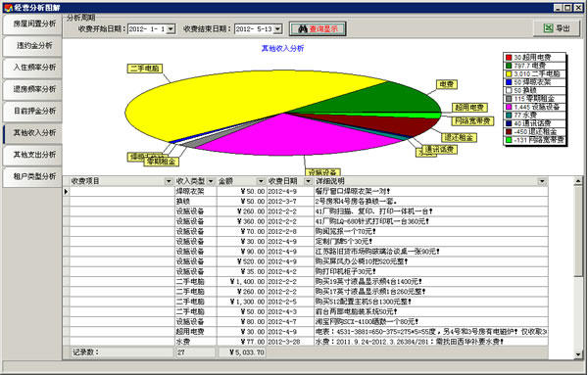The width and height of the screenshot is (588, 375).
Task: Expand the 收费项目 column filter
Action: 169,181
